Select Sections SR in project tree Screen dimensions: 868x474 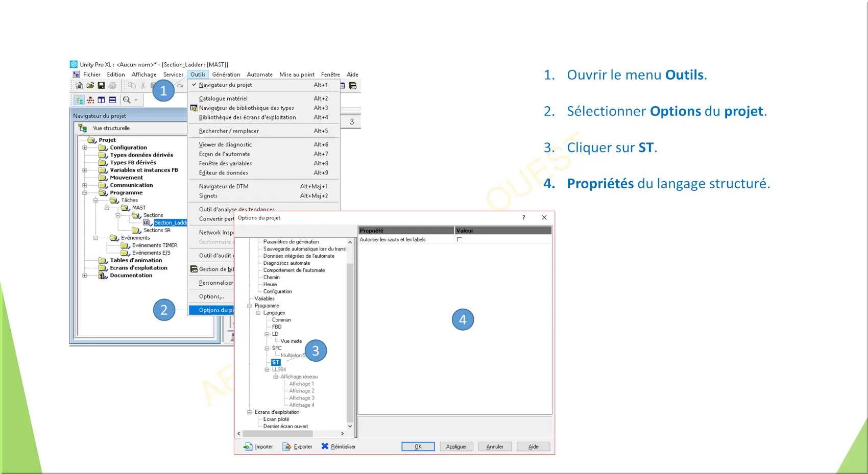point(157,230)
